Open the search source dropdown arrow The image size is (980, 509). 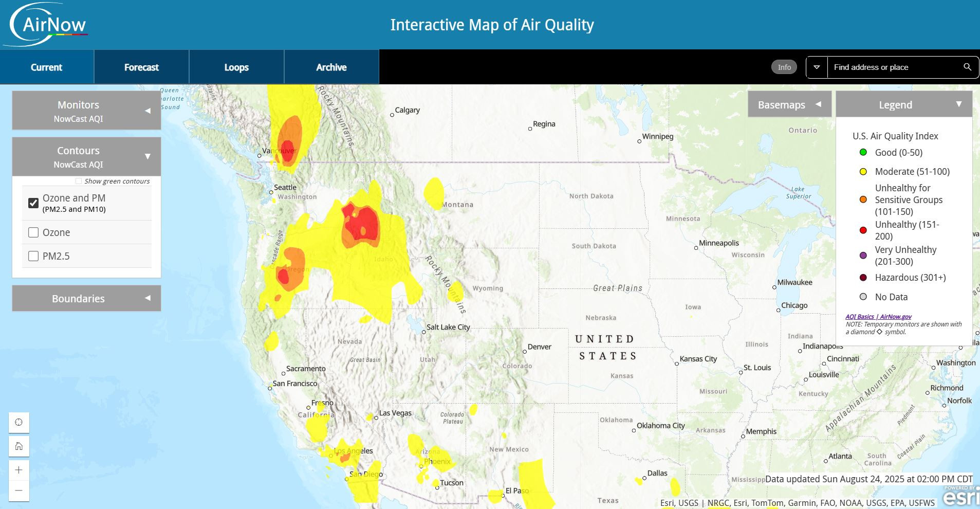pyautogui.click(x=817, y=67)
